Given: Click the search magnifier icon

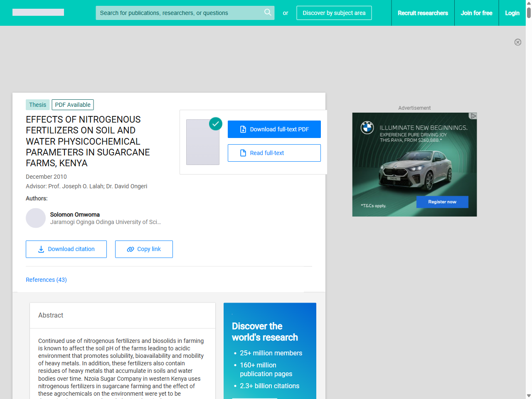Looking at the screenshot, I should (268, 13).
